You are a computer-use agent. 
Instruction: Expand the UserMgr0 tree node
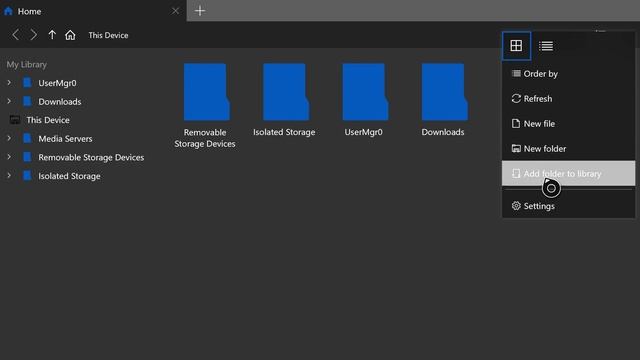point(9,83)
